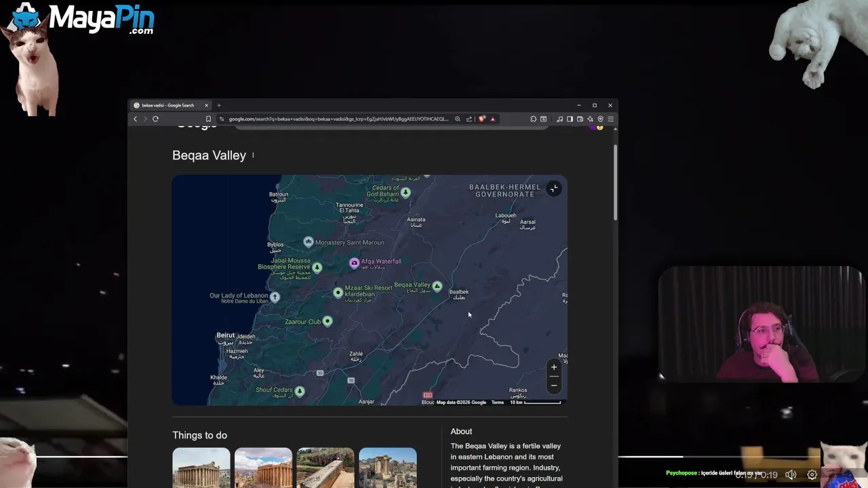The height and width of the screenshot is (488, 868).
Task: Open Brave Rewards triangle icon
Action: (493, 119)
